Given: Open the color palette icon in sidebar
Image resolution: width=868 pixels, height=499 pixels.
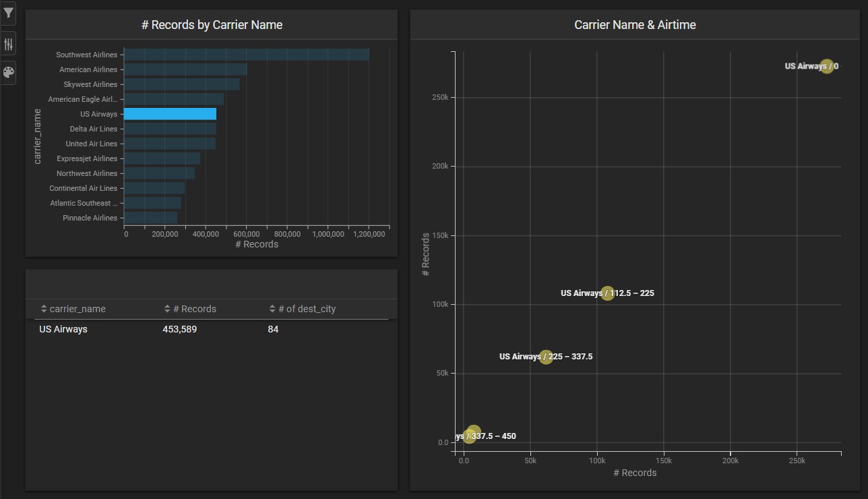Looking at the screenshot, I should (8, 72).
